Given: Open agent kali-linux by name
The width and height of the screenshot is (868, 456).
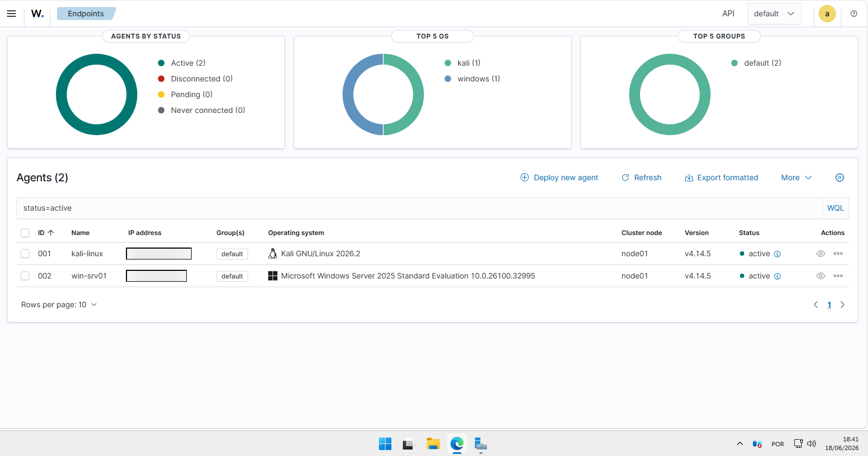Looking at the screenshot, I should coord(87,254).
